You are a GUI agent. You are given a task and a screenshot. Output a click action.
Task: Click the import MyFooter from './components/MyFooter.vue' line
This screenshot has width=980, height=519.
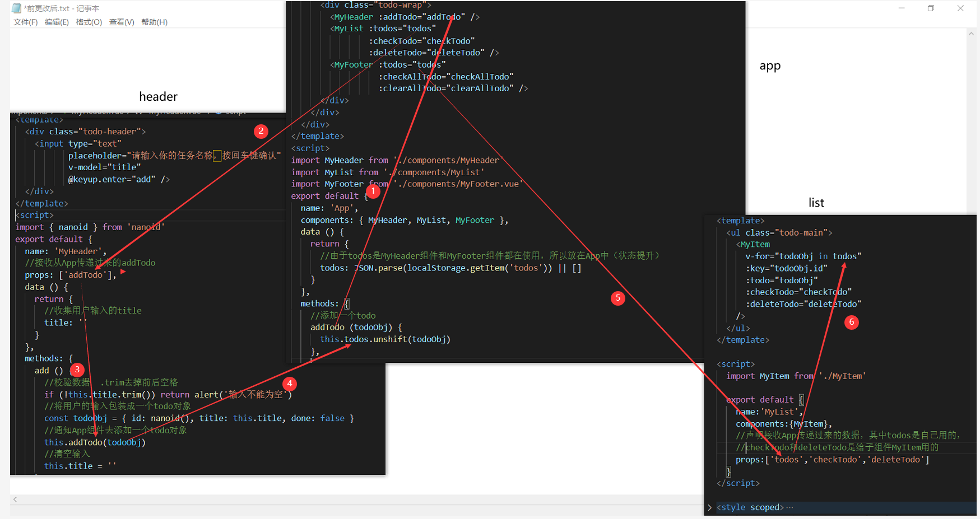[x=407, y=184]
